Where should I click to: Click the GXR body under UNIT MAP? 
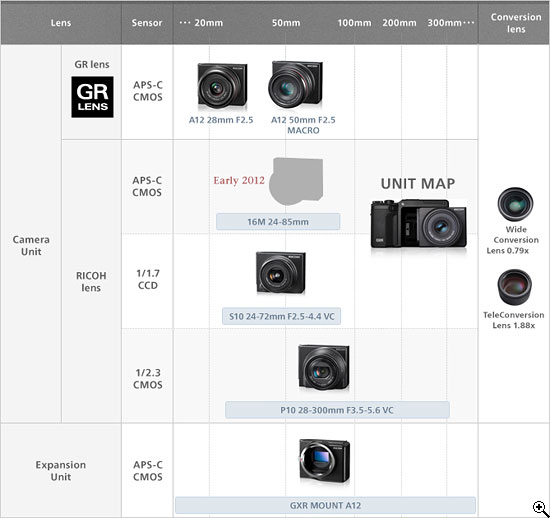[419, 224]
